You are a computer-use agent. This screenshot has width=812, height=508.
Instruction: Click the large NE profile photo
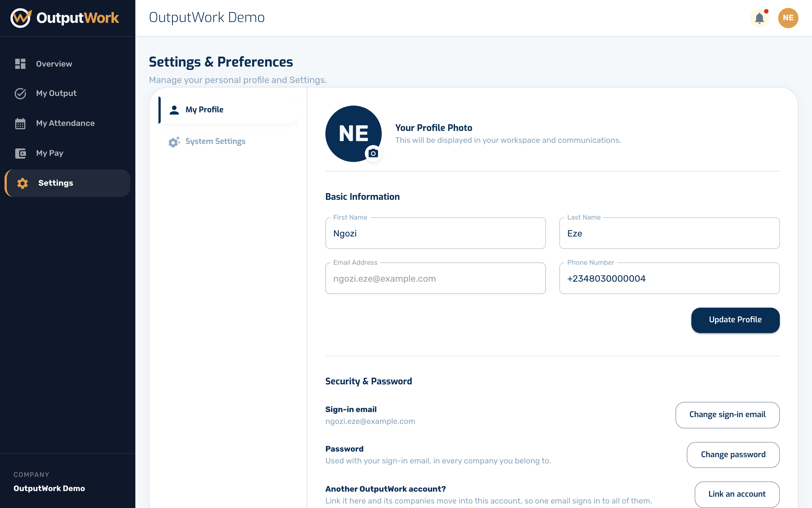click(x=353, y=133)
